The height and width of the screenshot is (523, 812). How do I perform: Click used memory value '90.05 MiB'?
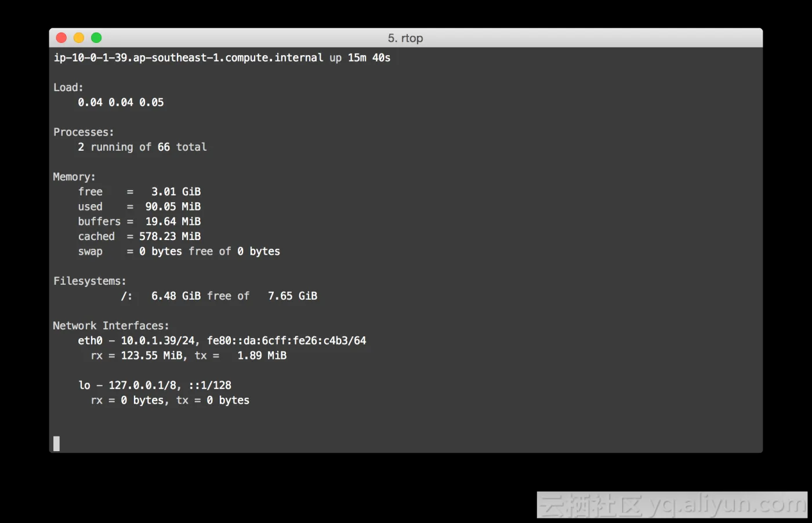click(x=173, y=207)
